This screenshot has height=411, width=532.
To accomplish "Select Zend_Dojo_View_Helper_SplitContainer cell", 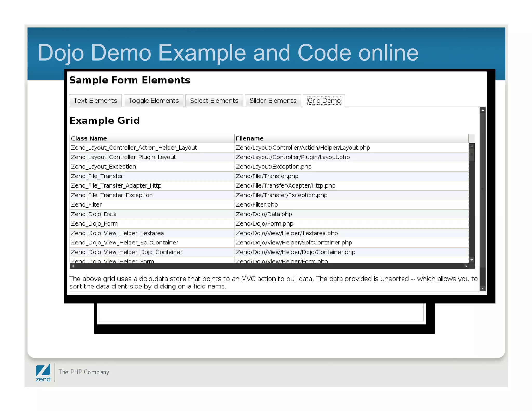I will [152, 242].
